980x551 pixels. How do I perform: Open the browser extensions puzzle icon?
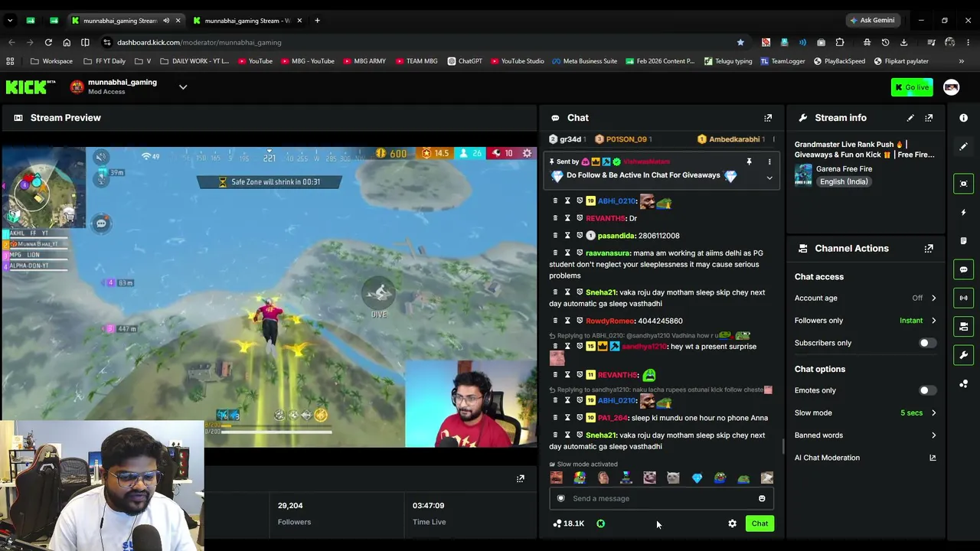(x=840, y=42)
